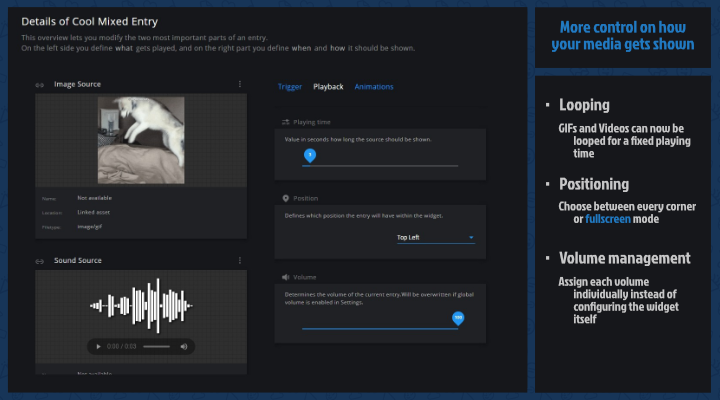Switch to the Playback tab
Image resolution: width=720 pixels, height=400 pixels.
[328, 87]
